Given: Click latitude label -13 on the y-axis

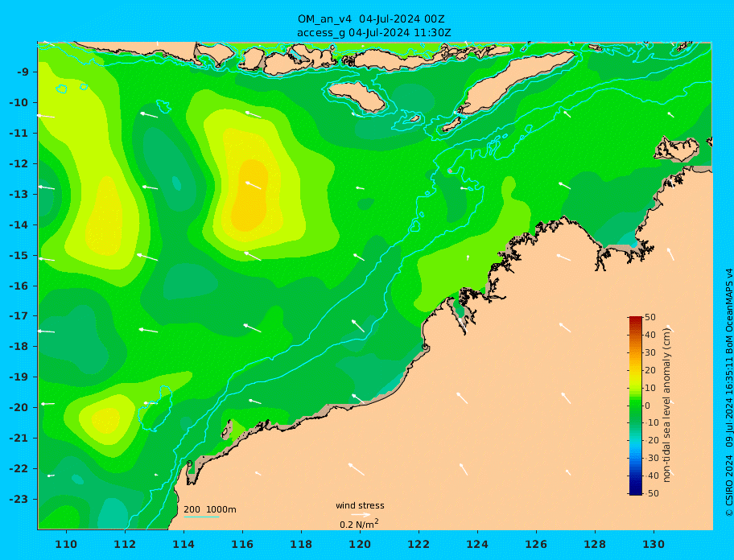Looking at the screenshot, I should (19, 194).
